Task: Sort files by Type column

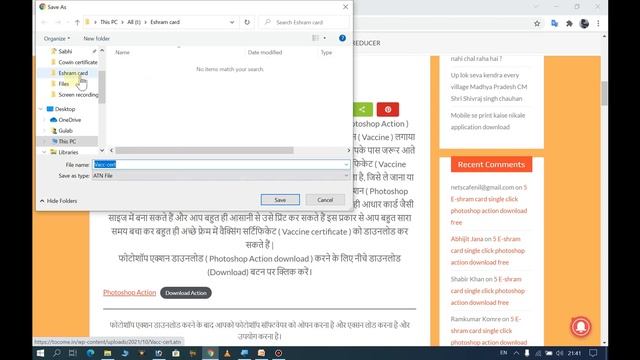Action: click(x=326, y=52)
